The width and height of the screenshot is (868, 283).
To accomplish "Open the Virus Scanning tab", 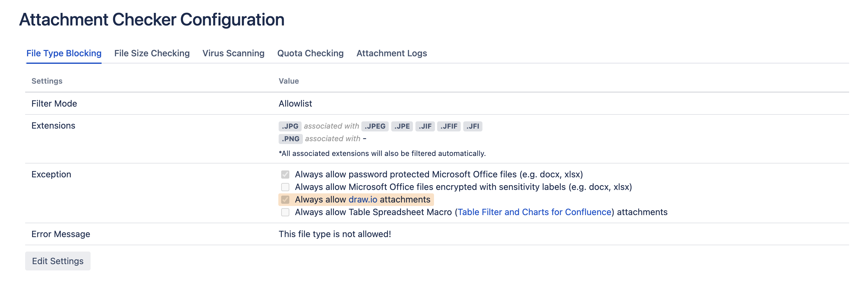I will pyautogui.click(x=233, y=53).
